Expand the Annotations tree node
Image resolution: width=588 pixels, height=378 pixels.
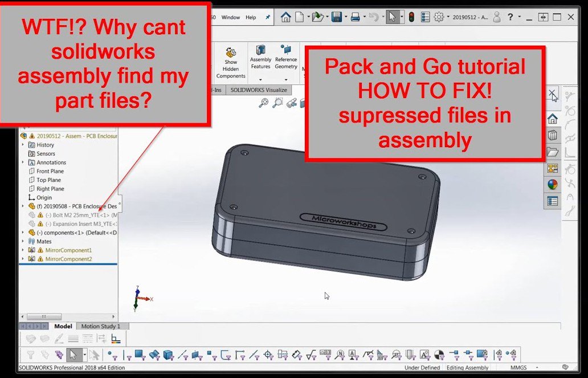click(x=23, y=162)
